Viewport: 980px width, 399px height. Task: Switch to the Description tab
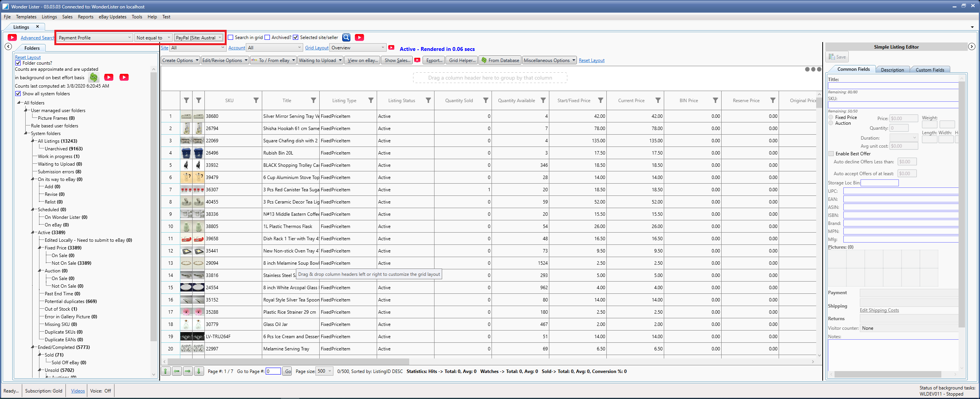click(892, 70)
